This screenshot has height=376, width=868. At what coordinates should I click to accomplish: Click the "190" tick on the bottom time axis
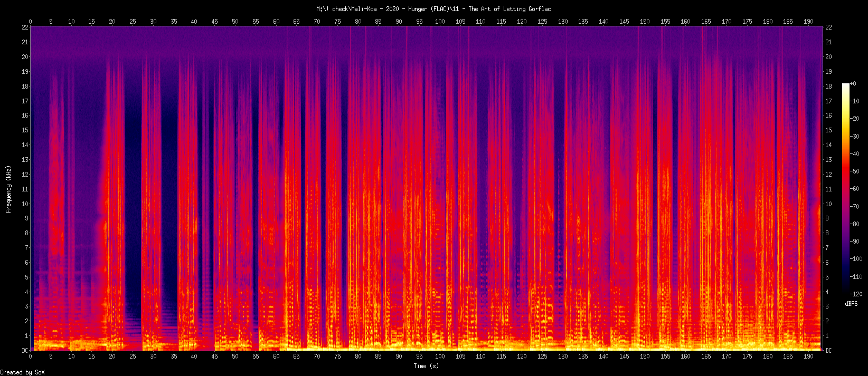(x=808, y=356)
